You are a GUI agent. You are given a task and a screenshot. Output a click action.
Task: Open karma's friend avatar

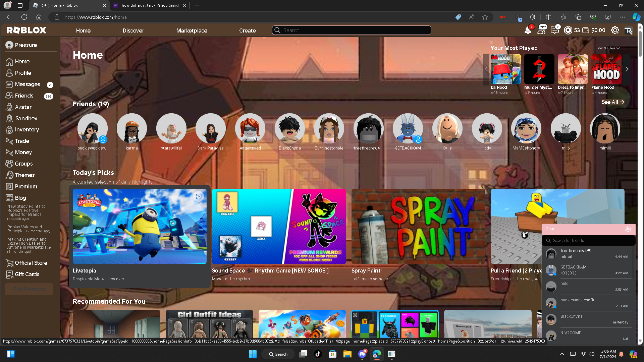pyautogui.click(x=131, y=128)
